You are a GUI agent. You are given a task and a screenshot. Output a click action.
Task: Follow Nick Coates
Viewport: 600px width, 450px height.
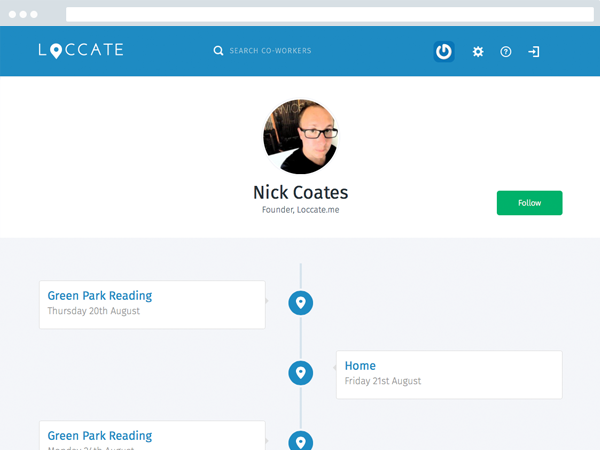point(530,203)
